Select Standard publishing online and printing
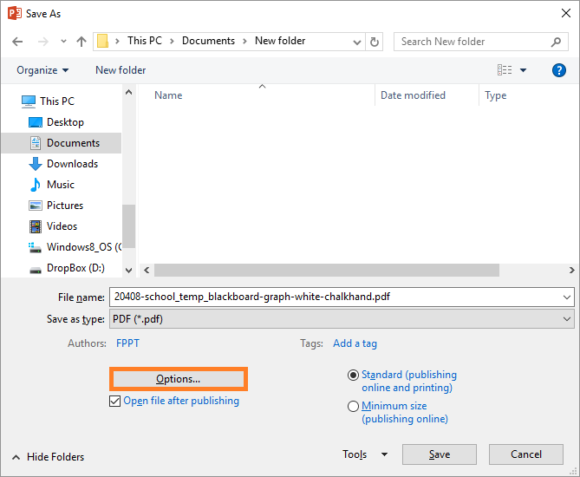Screen dimensions: 580x477 point(353,375)
